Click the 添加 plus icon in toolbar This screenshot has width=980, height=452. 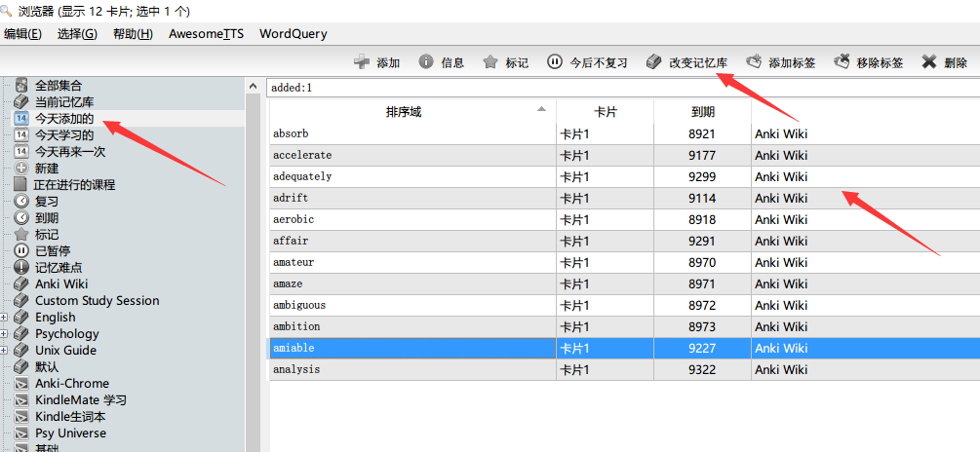tap(362, 62)
